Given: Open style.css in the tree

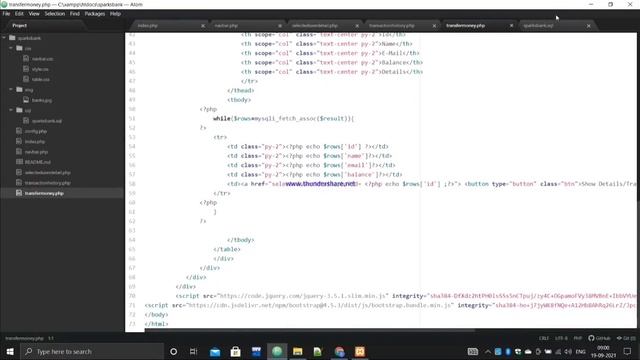Looking at the screenshot, I should (40, 69).
